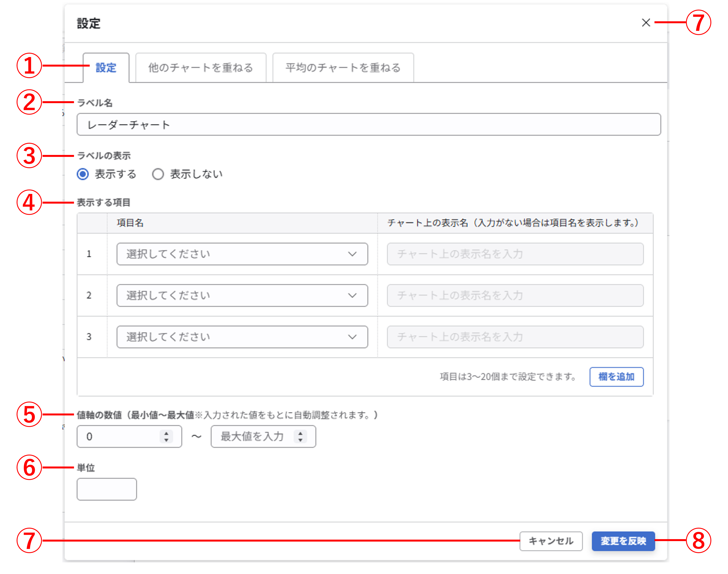Click item 1 chart display name field
728x574 pixels.
(515, 254)
